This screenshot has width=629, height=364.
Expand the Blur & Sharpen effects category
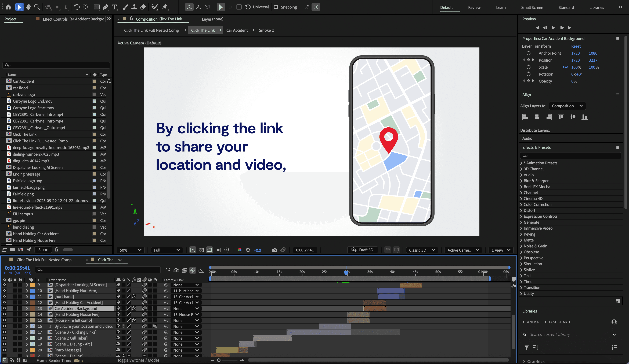click(521, 181)
